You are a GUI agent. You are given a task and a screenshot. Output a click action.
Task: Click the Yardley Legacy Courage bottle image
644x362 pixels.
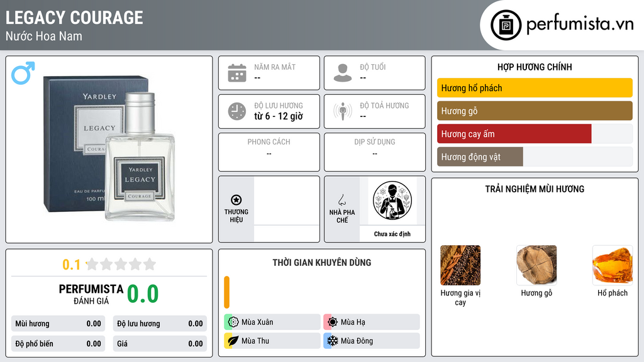click(109, 149)
